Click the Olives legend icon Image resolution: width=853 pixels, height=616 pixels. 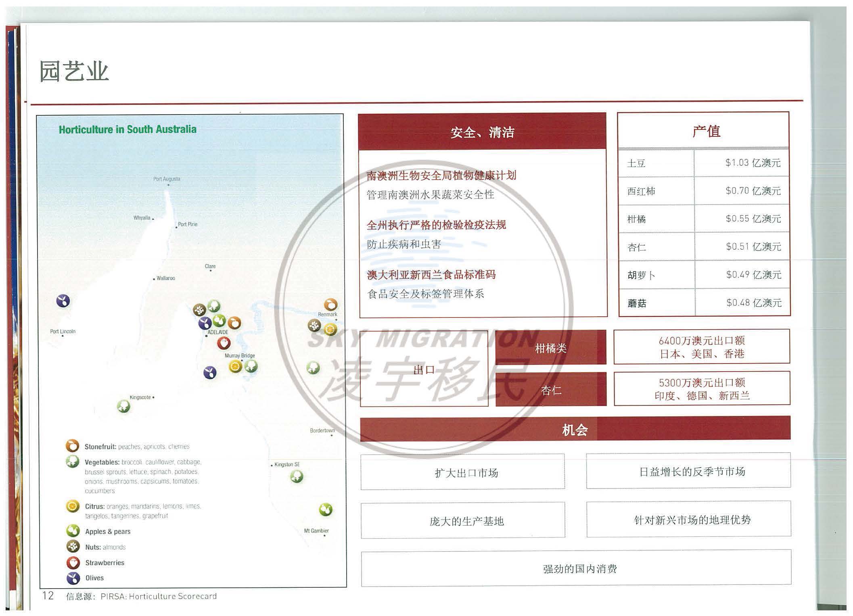73,578
